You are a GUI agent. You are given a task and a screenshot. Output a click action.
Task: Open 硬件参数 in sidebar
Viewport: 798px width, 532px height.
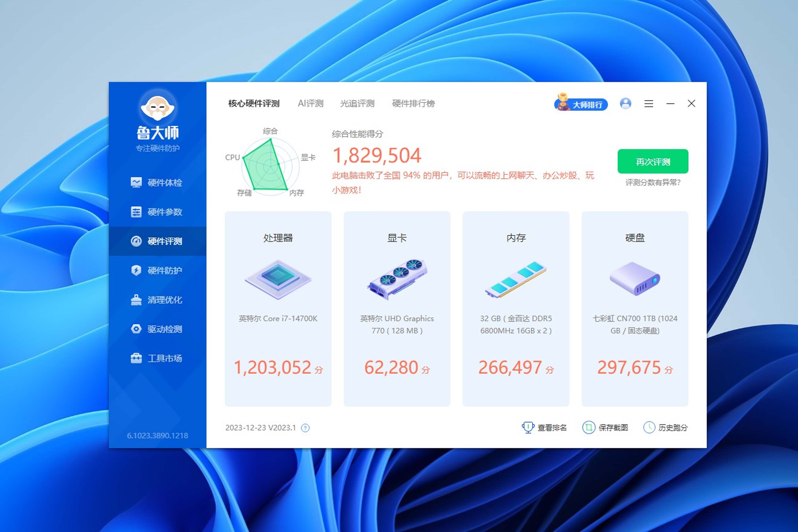pos(157,212)
